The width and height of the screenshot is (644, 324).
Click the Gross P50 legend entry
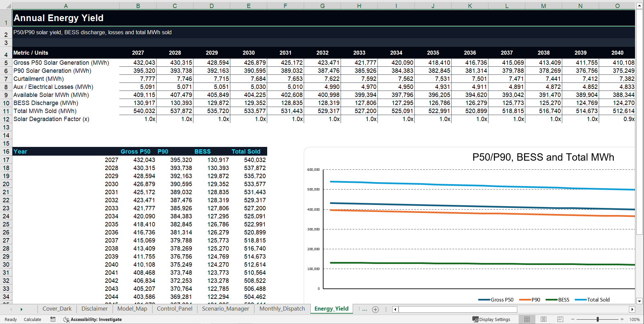coord(496,300)
